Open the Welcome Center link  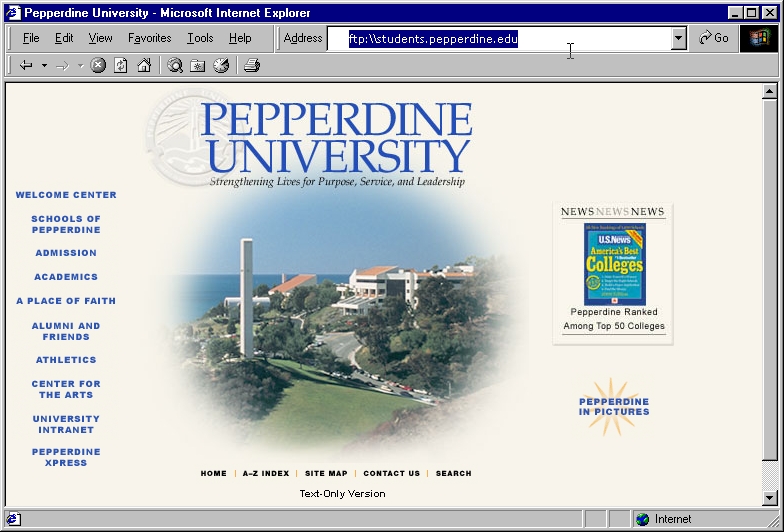66,195
